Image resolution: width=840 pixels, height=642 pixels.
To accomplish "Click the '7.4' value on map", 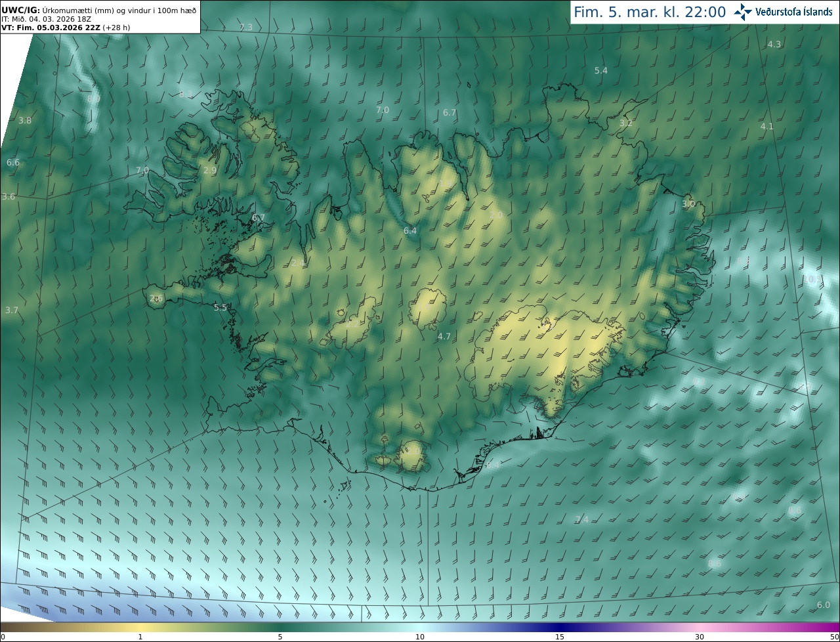I will pos(582,519).
